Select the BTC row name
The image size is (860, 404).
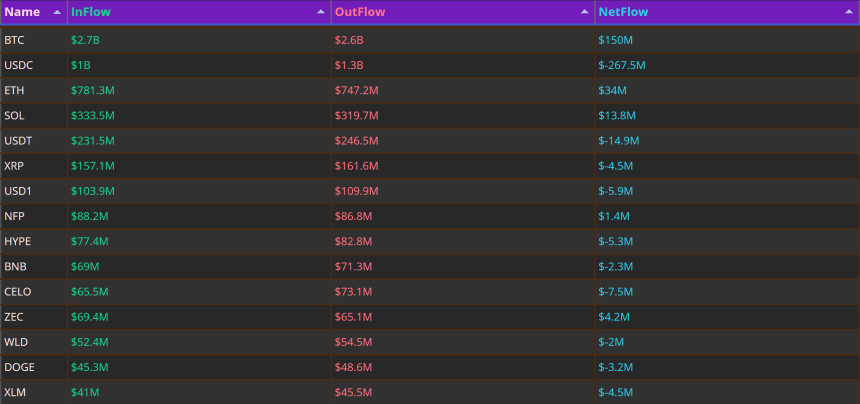pos(14,40)
